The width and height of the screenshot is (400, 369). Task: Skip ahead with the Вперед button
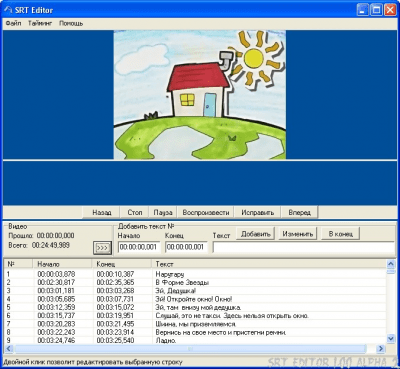299,212
